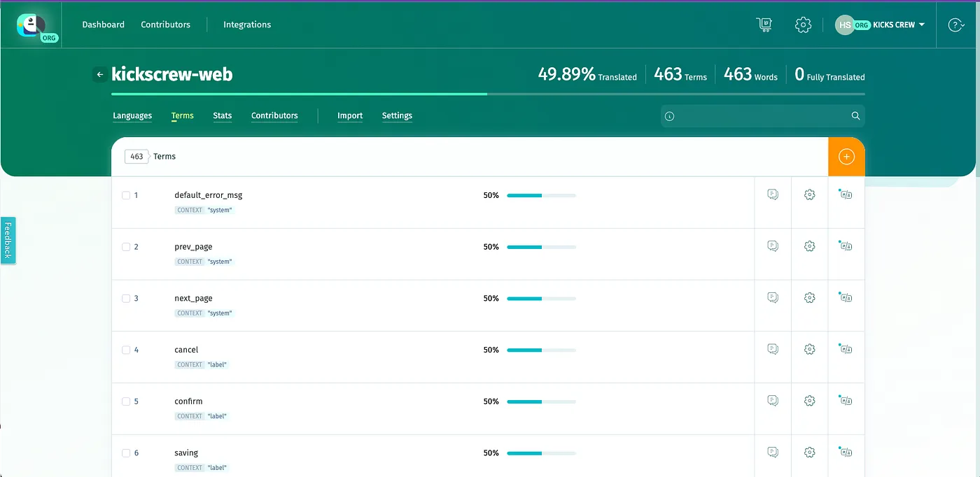Open comments for saving term
This screenshot has width=980, height=477.
[x=773, y=453]
